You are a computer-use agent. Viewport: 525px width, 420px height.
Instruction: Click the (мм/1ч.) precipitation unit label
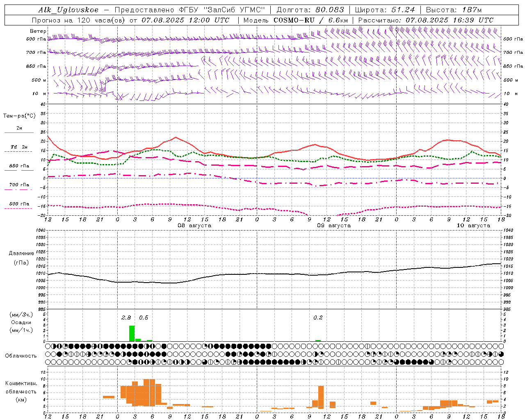pyautogui.click(x=21, y=330)
